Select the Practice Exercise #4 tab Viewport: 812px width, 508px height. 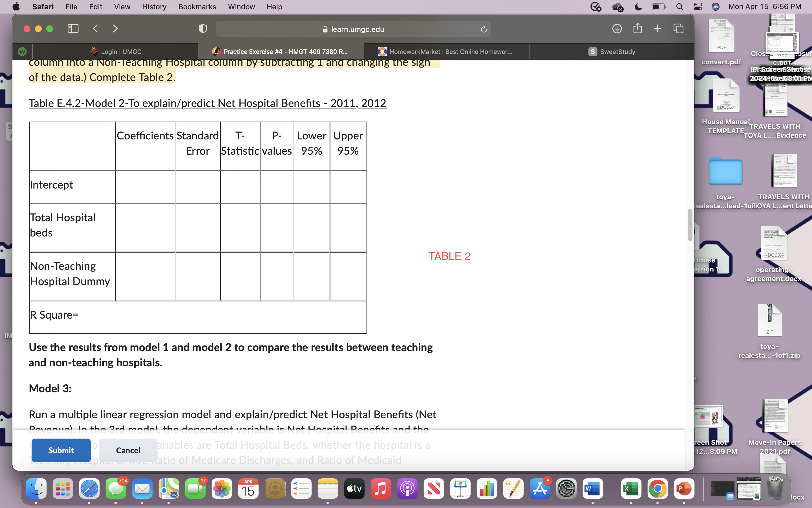281,51
